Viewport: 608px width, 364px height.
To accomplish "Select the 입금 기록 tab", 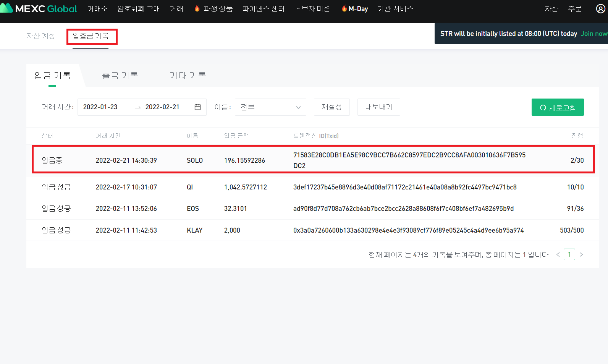I will tap(52, 75).
